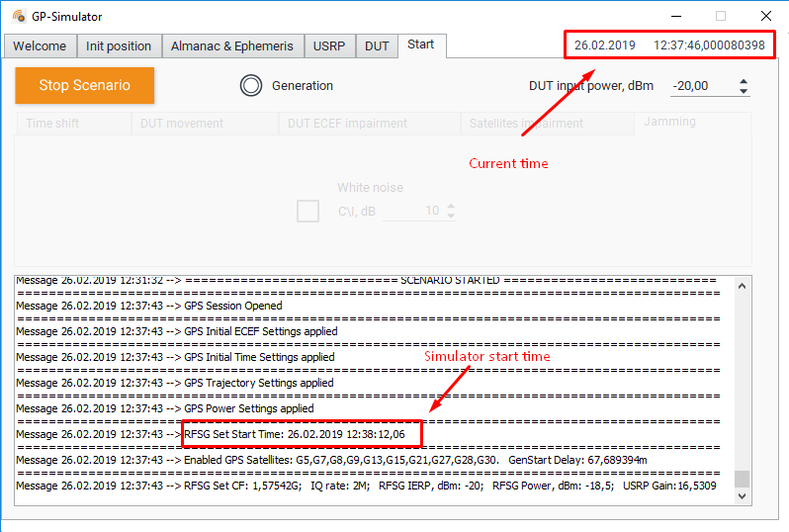This screenshot has width=789, height=532.
Task: Click the message log scrollbar thumb
Action: [741, 479]
